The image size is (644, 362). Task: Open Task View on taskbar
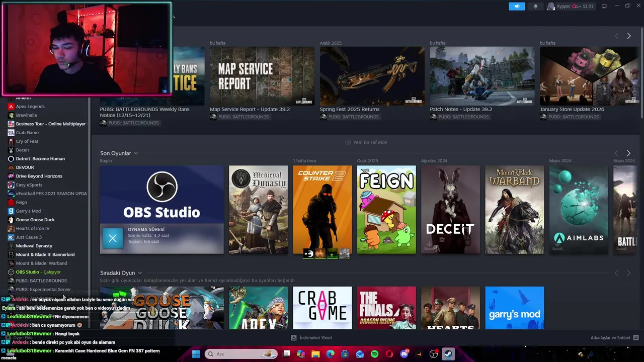click(x=287, y=354)
